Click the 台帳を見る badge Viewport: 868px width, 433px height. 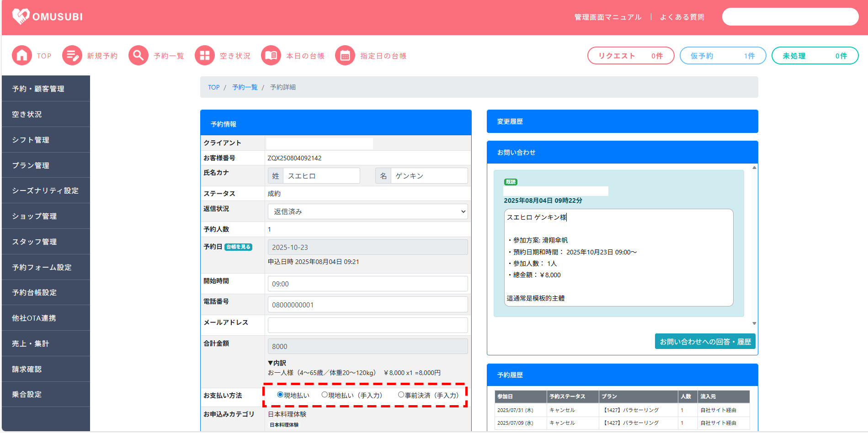[x=239, y=247]
